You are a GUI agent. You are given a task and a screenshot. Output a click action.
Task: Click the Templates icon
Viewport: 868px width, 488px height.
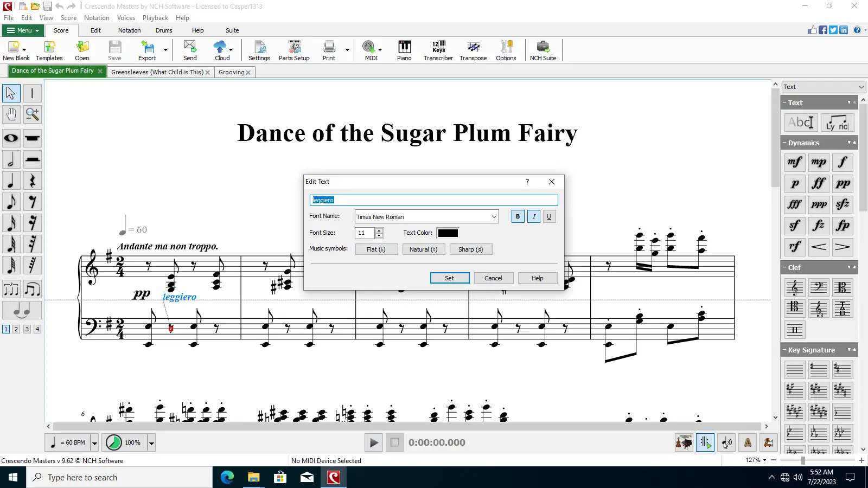click(49, 50)
